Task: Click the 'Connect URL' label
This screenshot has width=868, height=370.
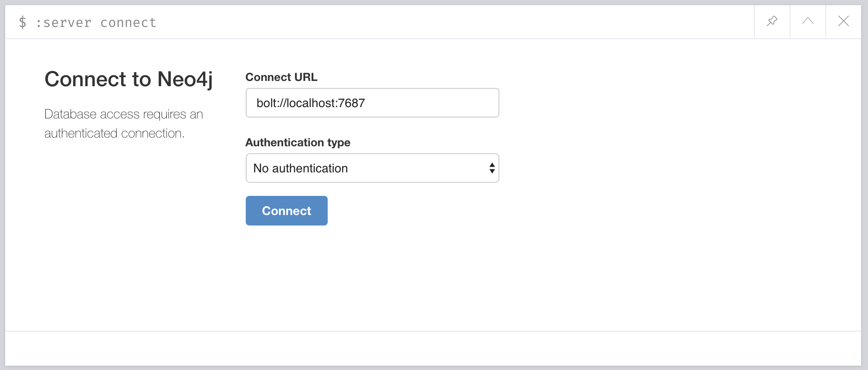Action: coord(281,77)
